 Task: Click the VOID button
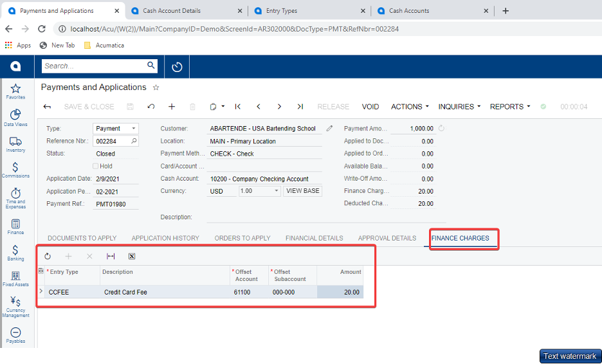[x=370, y=107]
